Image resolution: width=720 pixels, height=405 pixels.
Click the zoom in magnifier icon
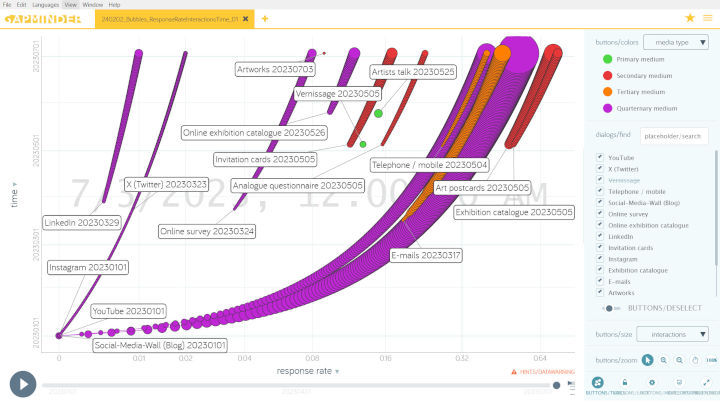click(663, 360)
